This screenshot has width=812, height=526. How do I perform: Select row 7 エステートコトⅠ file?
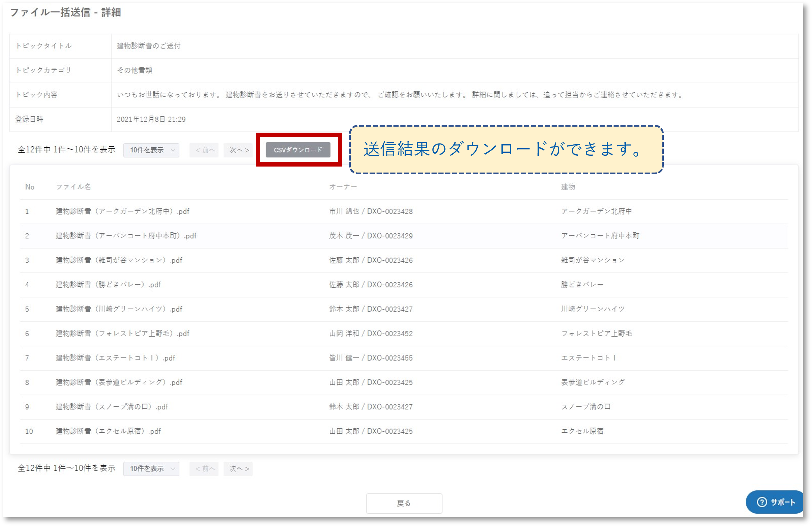tap(115, 358)
